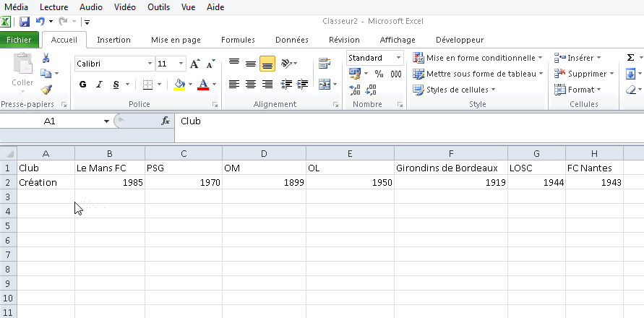The image size is (644, 318).
Task: Apply yellow fill color bucket
Action: click(179, 85)
